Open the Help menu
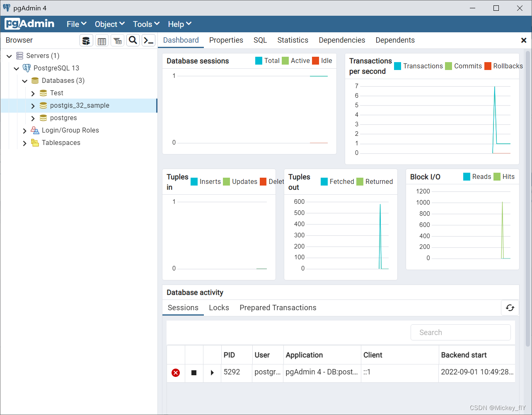Screen dimensions: 532x415 179,24
